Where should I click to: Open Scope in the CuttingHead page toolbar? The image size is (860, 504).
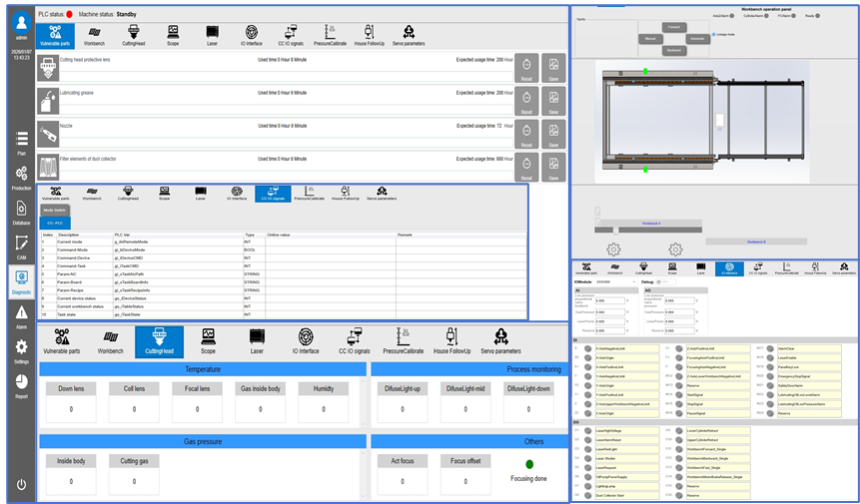pyautogui.click(x=208, y=342)
